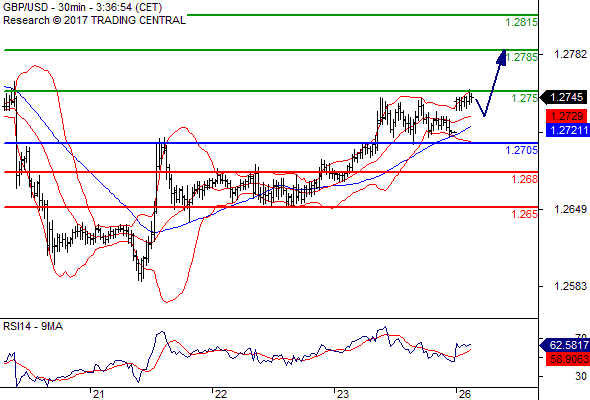Select the 1.2815 resistance label
This screenshot has width=590, height=400.
click(522, 22)
